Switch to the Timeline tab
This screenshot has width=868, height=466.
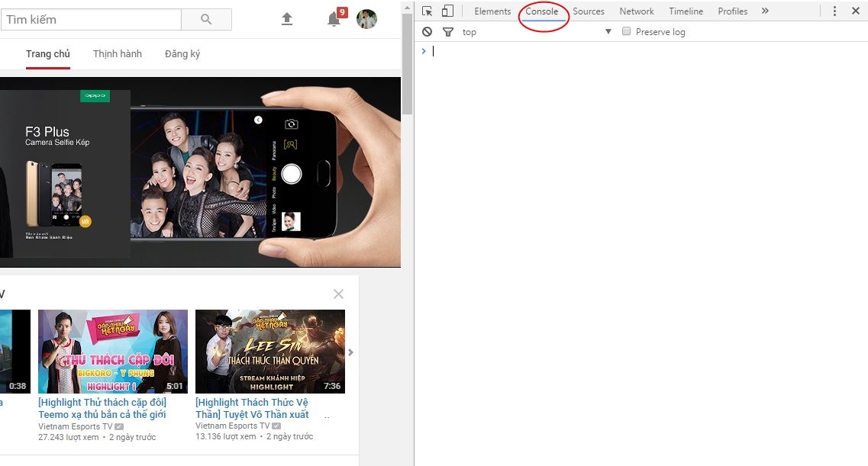click(x=686, y=11)
